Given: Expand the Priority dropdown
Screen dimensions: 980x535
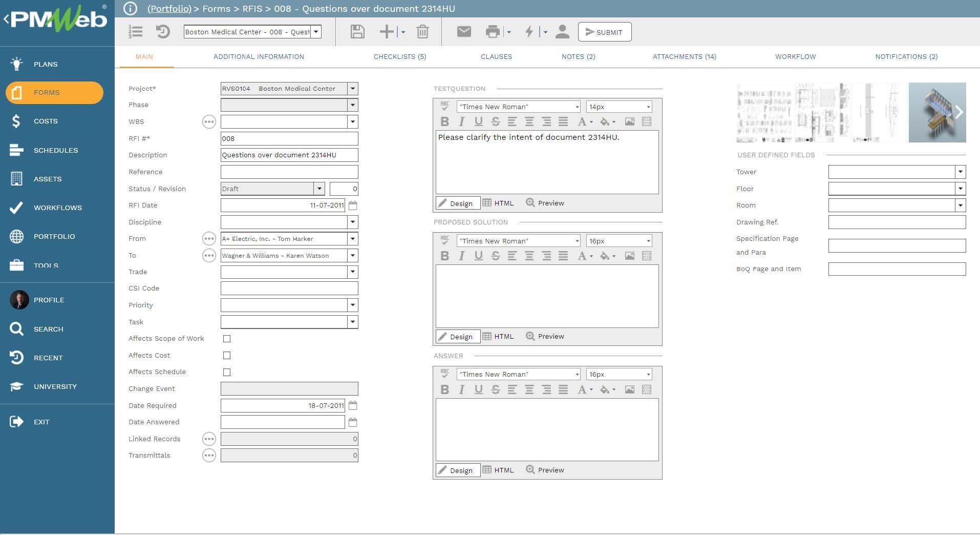Looking at the screenshot, I should [x=352, y=305].
